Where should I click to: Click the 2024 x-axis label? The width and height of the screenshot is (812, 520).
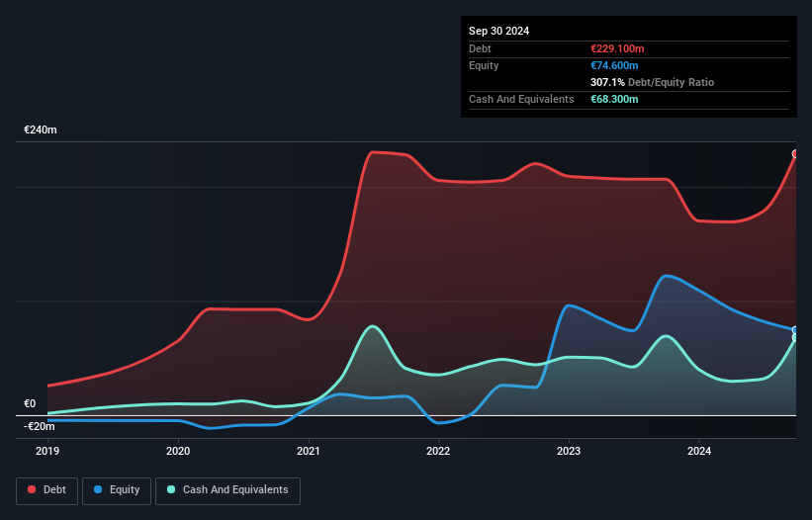[699, 451]
